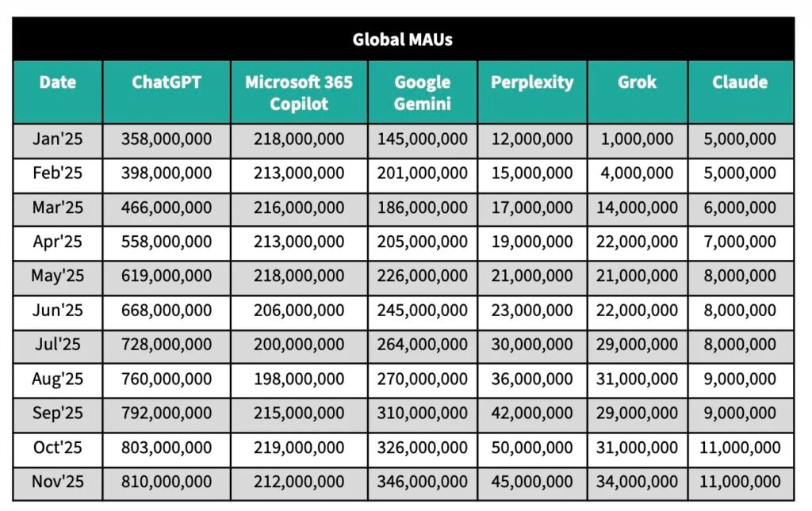Image resolution: width=812 pixels, height=511 pixels.
Task: Click ChatGPT value 810,000,000
Action: click(167, 482)
